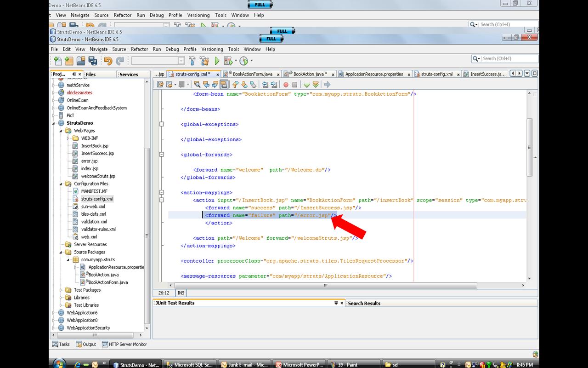The height and width of the screenshot is (368, 588).
Task: Click the Clean and Build icon
Action: [x=205, y=60]
